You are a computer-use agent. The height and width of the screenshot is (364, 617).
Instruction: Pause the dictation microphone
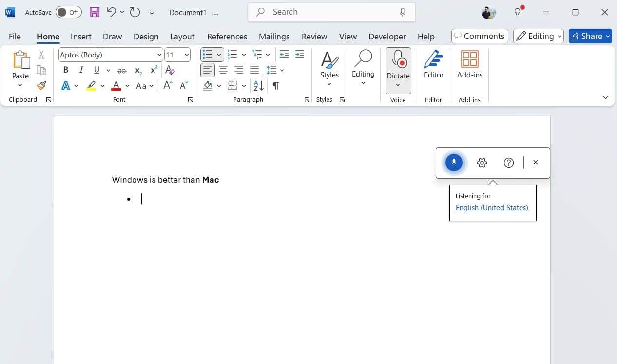click(x=454, y=162)
